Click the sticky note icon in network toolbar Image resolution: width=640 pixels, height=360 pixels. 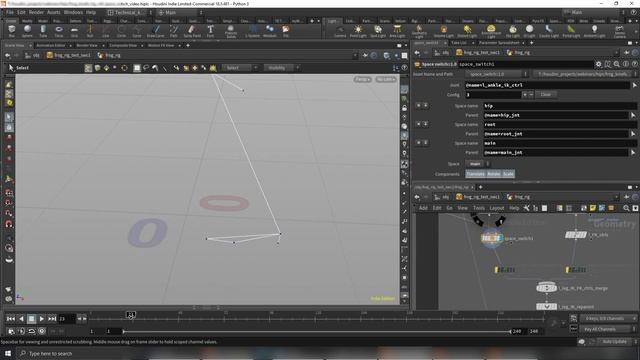pos(593,208)
